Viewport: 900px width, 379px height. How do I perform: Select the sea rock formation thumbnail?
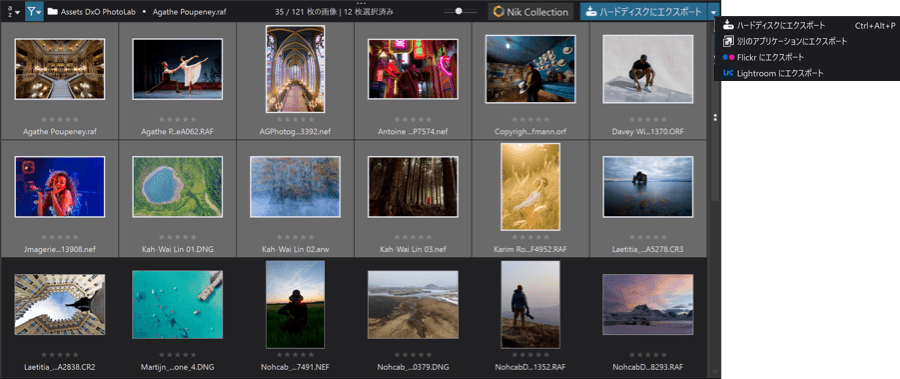648,187
